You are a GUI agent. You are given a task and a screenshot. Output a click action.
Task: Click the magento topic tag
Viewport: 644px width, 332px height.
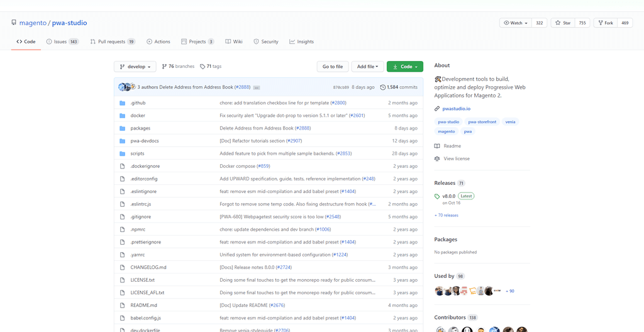pyautogui.click(x=447, y=131)
